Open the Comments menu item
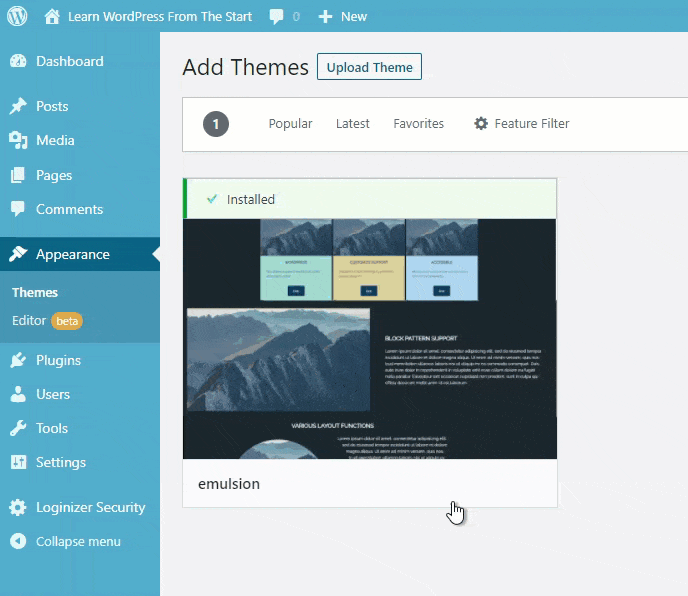This screenshot has height=596, width=688. point(80,209)
